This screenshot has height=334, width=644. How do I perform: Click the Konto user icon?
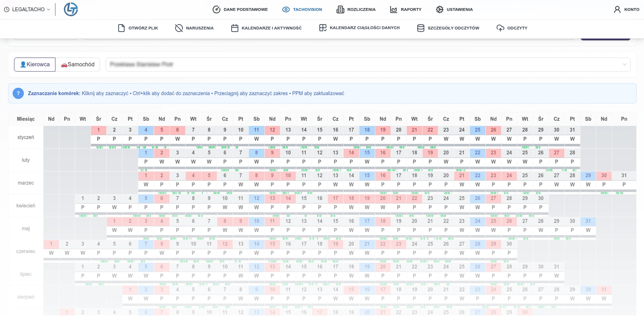[x=617, y=9]
